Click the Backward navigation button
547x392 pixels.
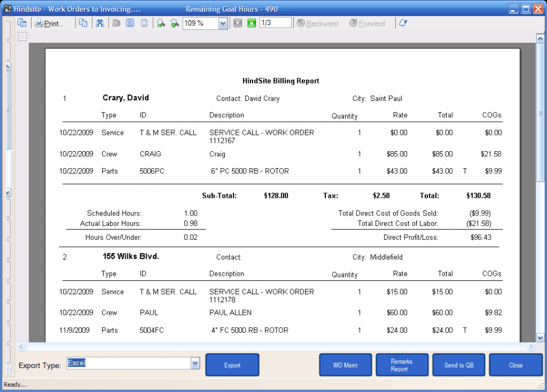(x=318, y=23)
